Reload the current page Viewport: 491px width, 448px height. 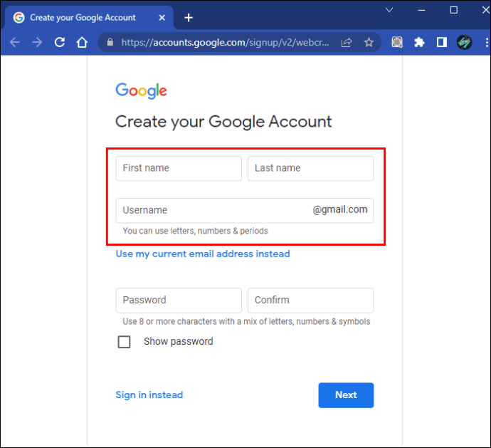(60, 43)
